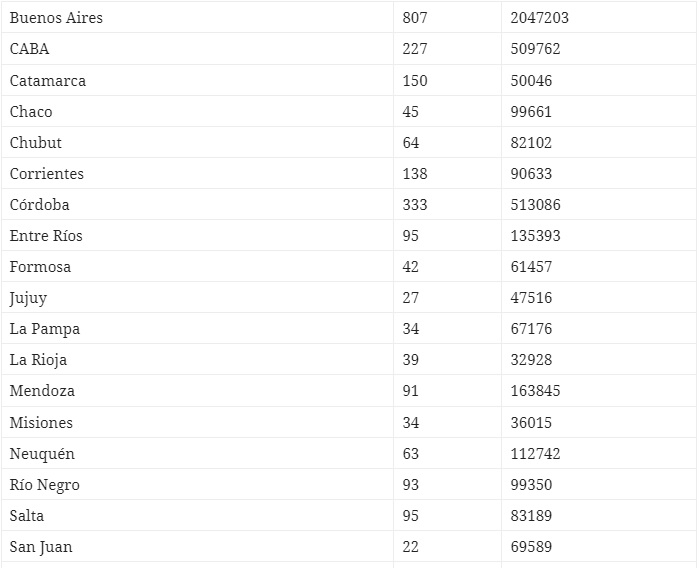Select the Río Negro cell

tap(45, 485)
